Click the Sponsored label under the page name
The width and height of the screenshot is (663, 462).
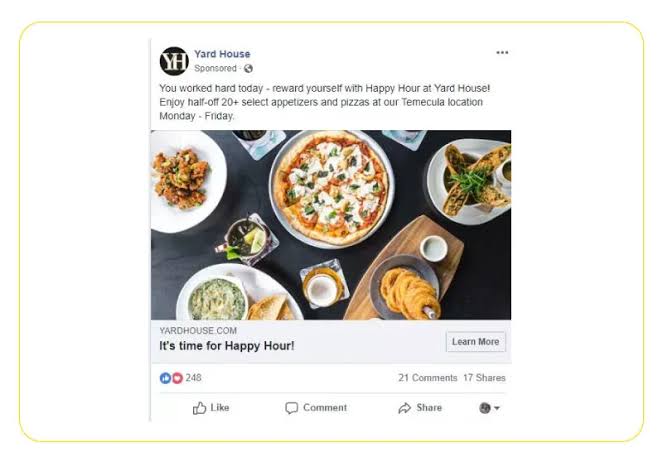coord(216,69)
